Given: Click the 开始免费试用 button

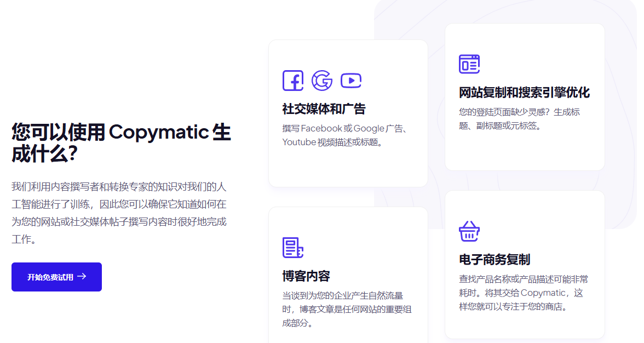Looking at the screenshot, I should click(x=57, y=277).
